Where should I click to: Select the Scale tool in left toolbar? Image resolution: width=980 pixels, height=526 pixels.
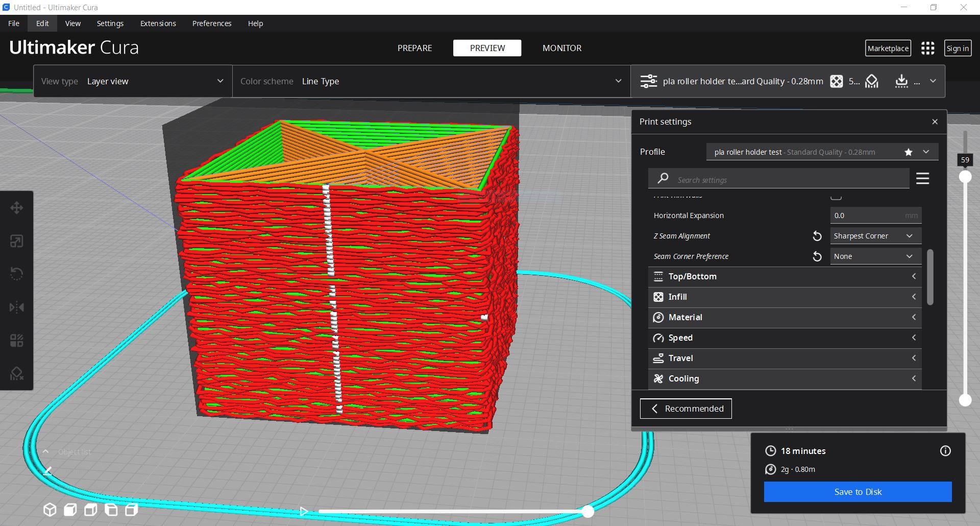click(x=16, y=241)
